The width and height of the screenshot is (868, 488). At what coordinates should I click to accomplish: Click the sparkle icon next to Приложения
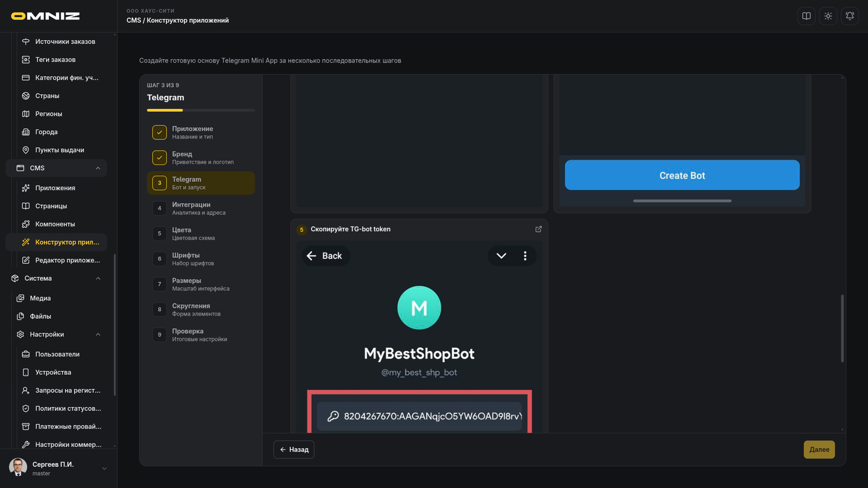(x=26, y=188)
